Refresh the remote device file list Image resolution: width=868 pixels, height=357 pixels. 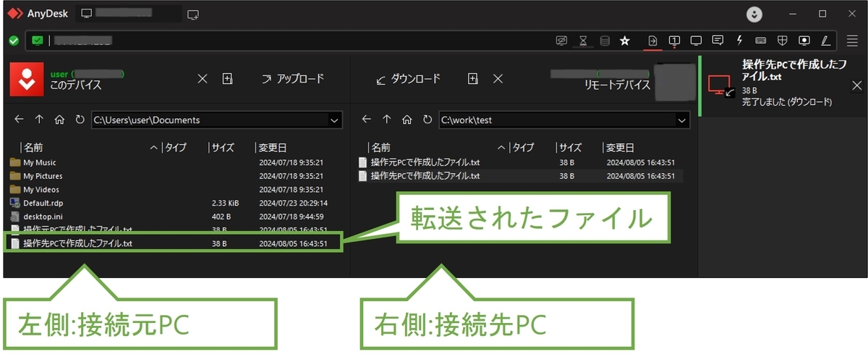(427, 119)
